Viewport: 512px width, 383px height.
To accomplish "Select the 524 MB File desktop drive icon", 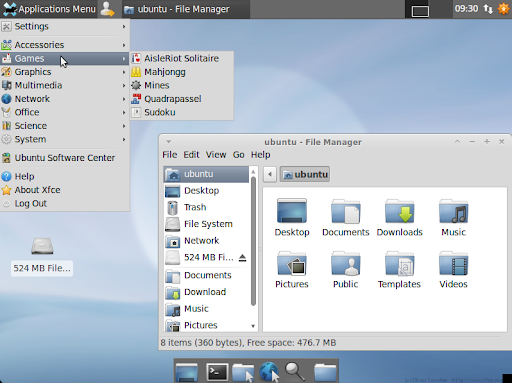I will click(42, 256).
